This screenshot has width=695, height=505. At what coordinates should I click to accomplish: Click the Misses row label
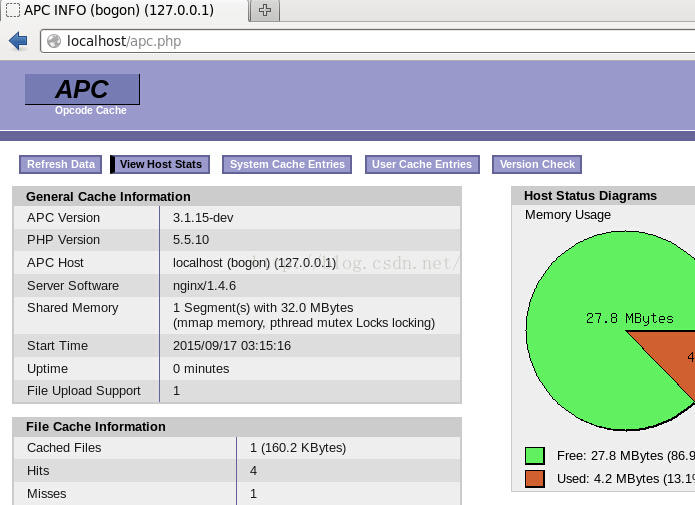click(x=47, y=494)
